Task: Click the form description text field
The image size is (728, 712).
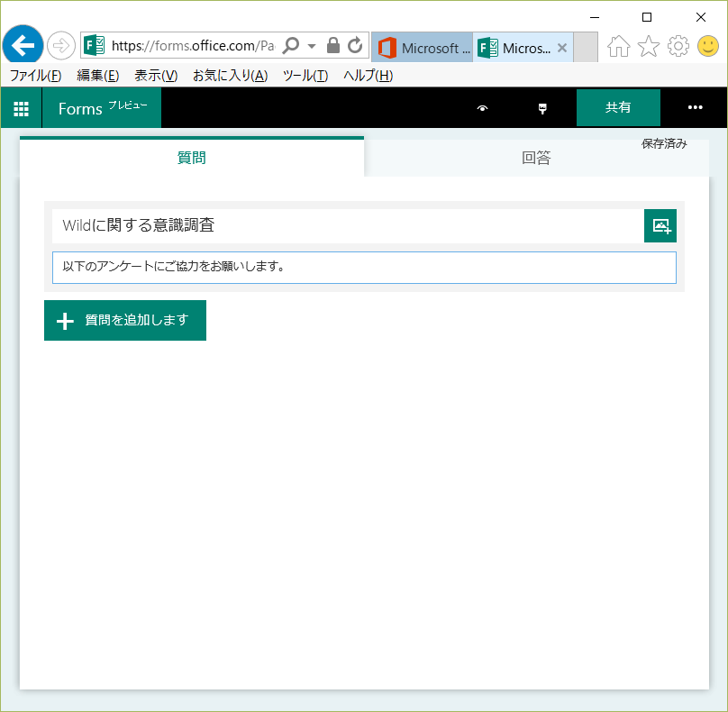Action: (x=364, y=267)
